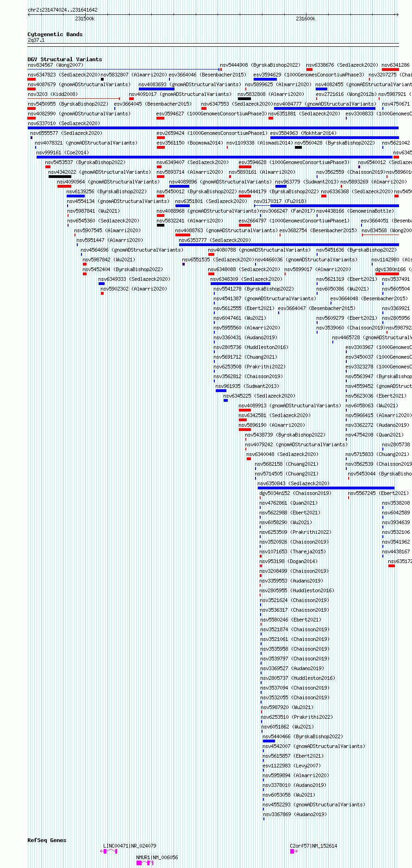Click the blue bar of nsv6353777

[x=289, y=245]
